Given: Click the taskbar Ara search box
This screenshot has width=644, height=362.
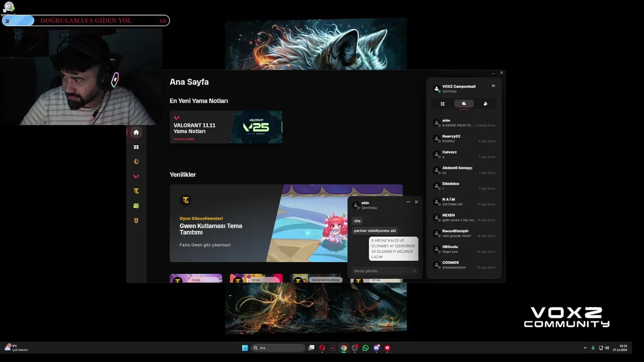Looking at the screenshot, I should [x=278, y=348].
